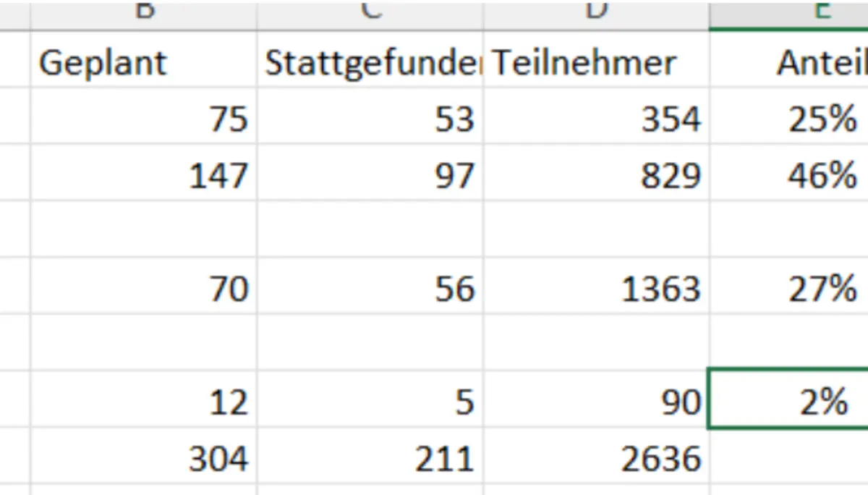Click the 25% percentage cell
Image resolution: width=868 pixels, height=495 pixels.
click(x=788, y=119)
